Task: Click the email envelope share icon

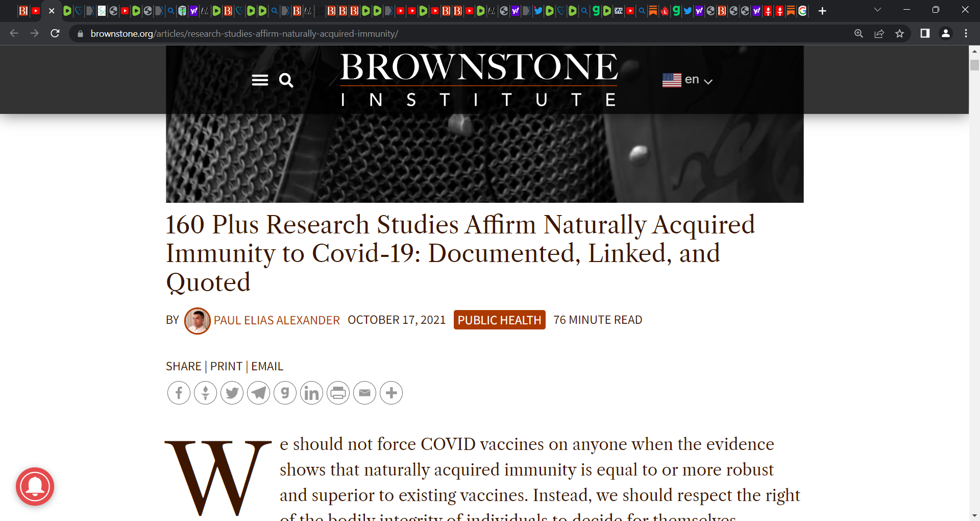Action: coord(364,393)
